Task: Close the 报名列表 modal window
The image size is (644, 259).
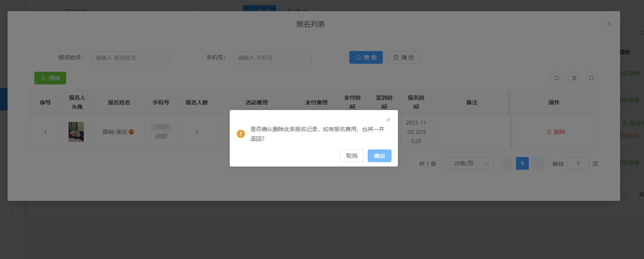Action: pyautogui.click(x=609, y=24)
